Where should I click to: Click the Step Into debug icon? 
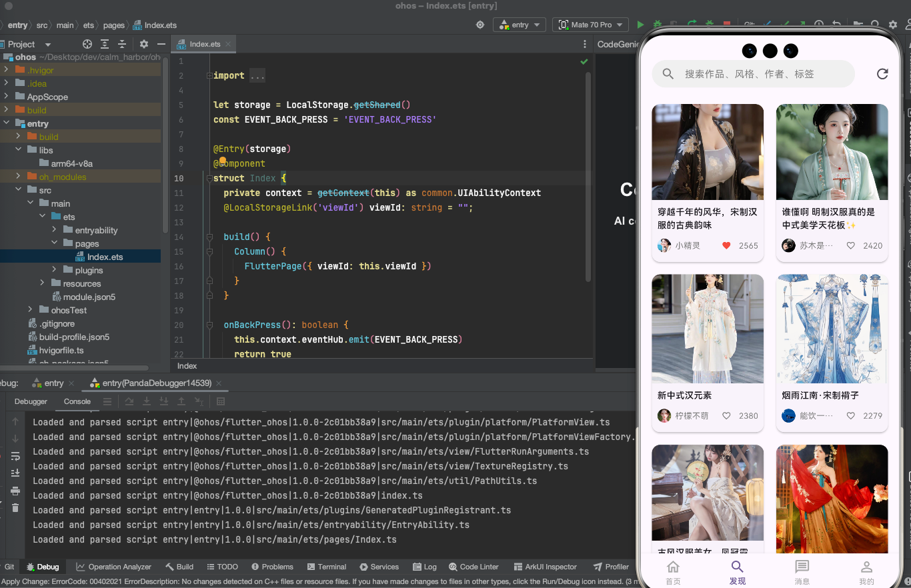click(147, 401)
